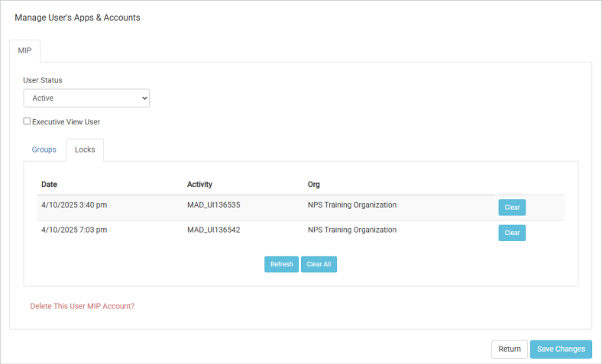This screenshot has width=602, height=364.
Task: Clear the lock for MAD_UI136542
Action: (x=512, y=233)
